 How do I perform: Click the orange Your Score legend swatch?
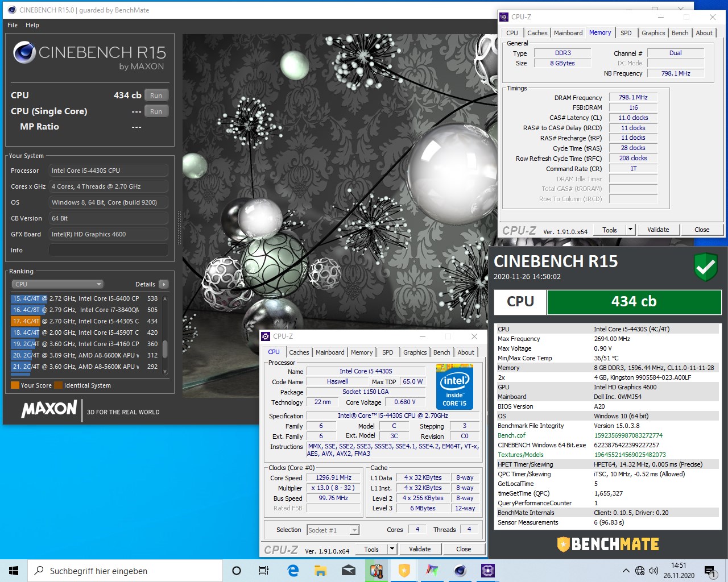pos(15,385)
